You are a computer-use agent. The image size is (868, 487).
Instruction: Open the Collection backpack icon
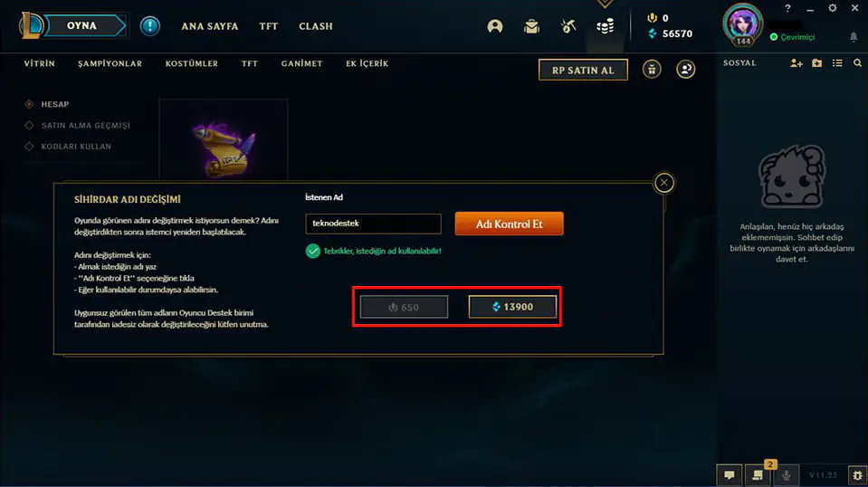point(531,26)
